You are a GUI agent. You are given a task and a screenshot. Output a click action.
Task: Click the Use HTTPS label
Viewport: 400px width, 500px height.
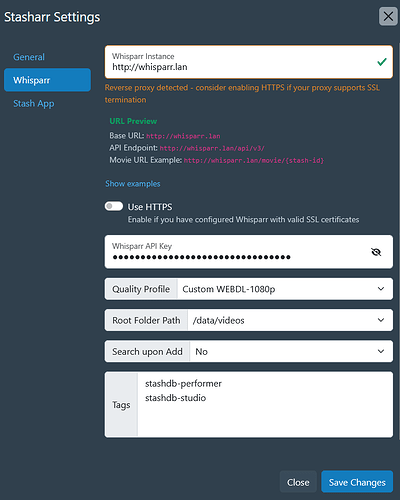click(150, 207)
